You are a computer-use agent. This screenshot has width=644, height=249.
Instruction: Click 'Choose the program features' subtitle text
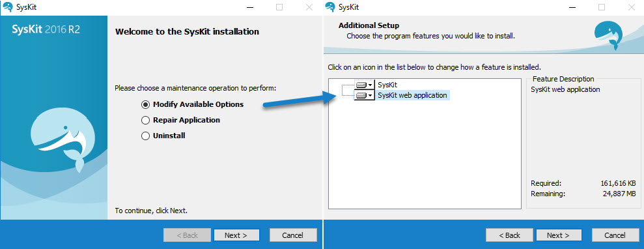(431, 36)
